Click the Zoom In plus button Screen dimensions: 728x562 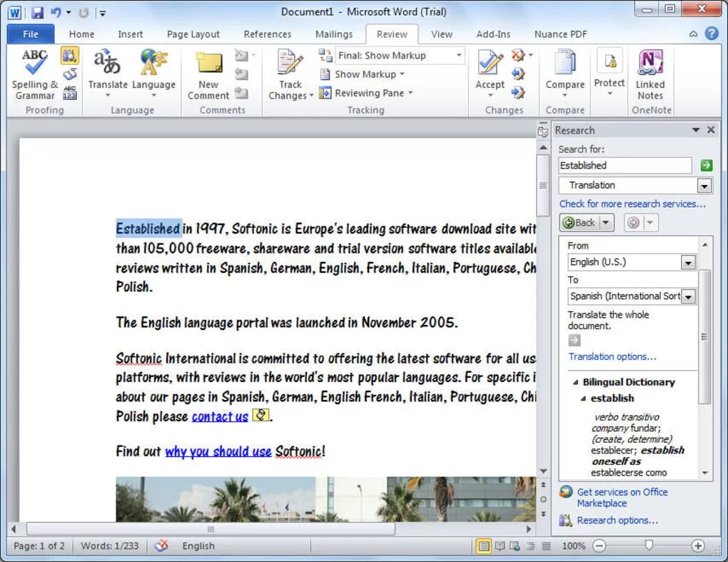click(x=697, y=546)
